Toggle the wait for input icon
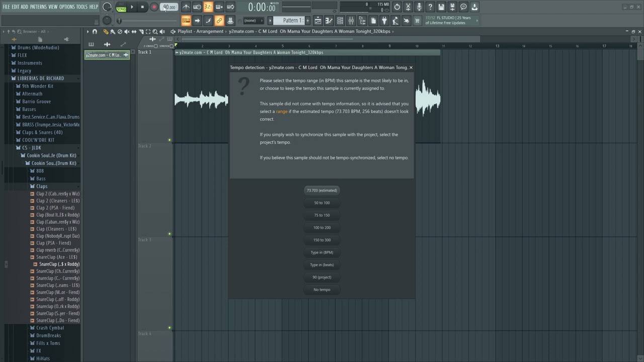Image resolution: width=644 pixels, height=362 pixels. [197, 7]
